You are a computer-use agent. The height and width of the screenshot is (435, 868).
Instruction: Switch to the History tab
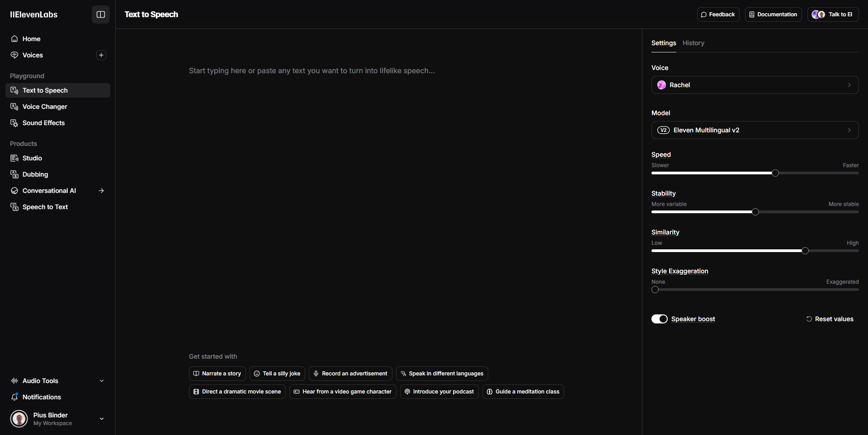[693, 43]
